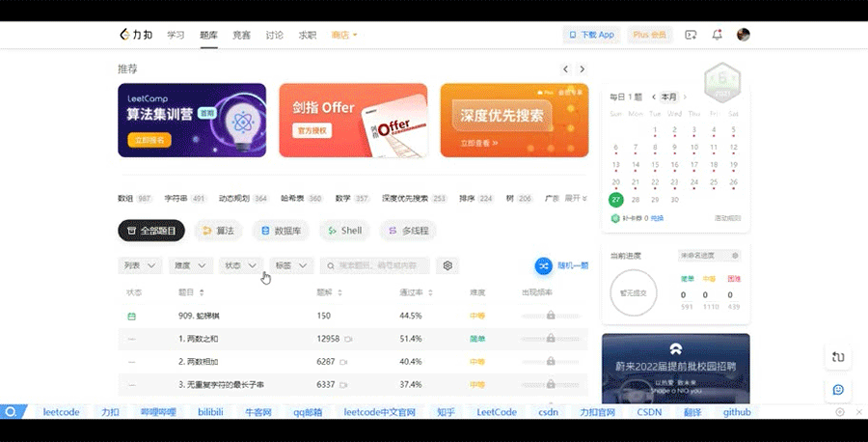Image resolution: width=868 pixels, height=442 pixels.
Task: Focus the problem search input field
Action: point(375,265)
